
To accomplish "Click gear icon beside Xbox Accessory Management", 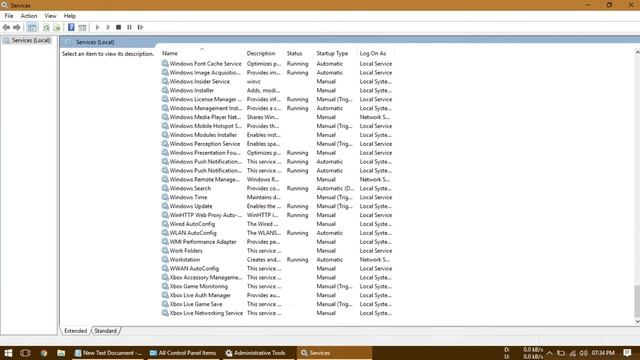I will (165, 278).
